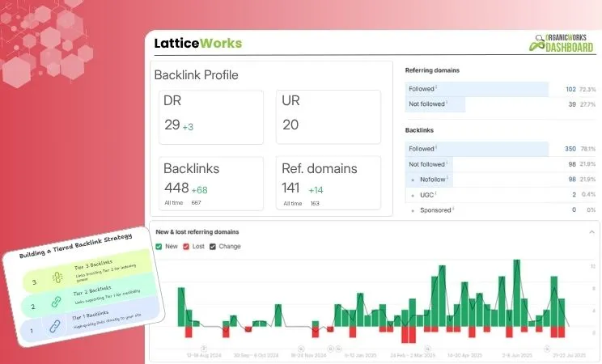Click the '+68' backlinks change value

[x=199, y=190]
